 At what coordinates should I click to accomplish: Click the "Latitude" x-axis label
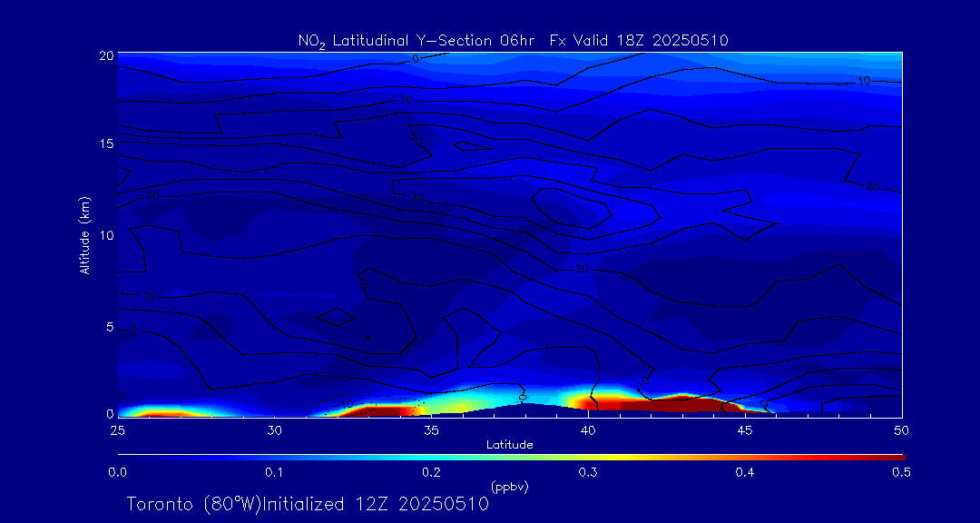click(510, 444)
